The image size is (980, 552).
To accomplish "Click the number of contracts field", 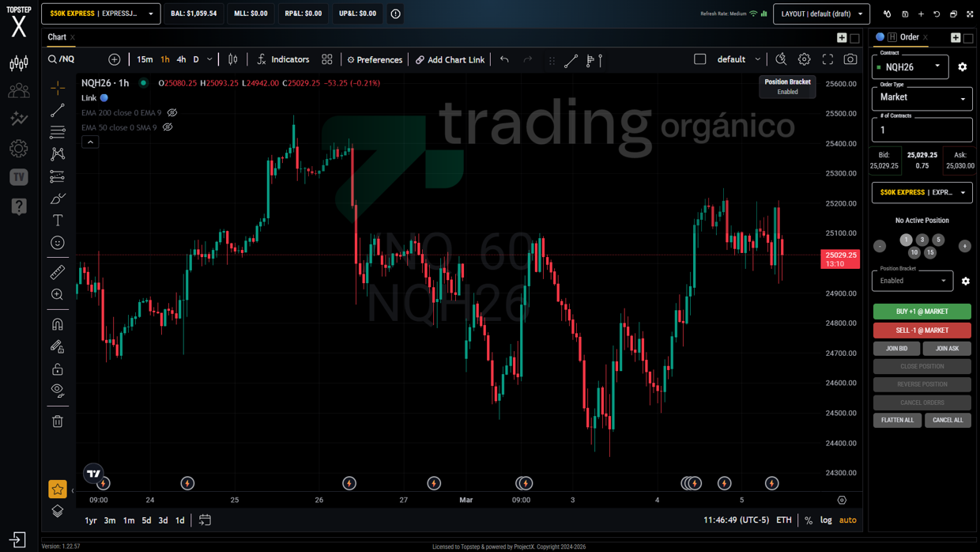I will pyautogui.click(x=922, y=130).
